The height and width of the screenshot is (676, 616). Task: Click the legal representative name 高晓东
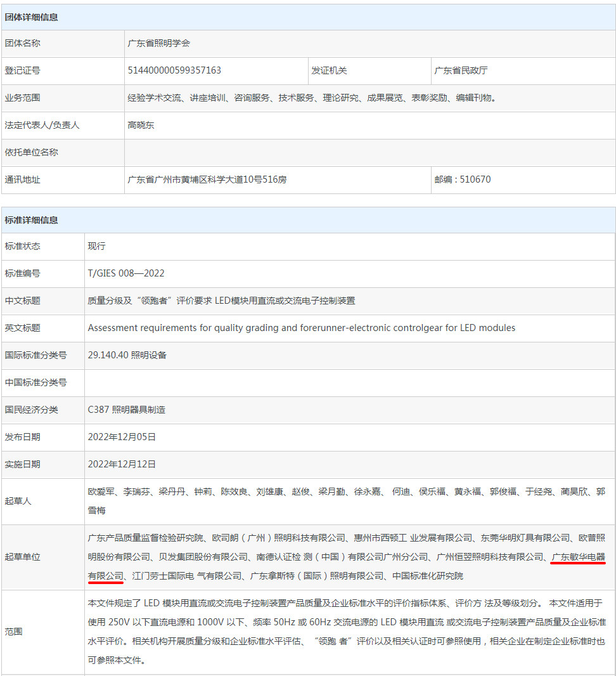coord(141,125)
